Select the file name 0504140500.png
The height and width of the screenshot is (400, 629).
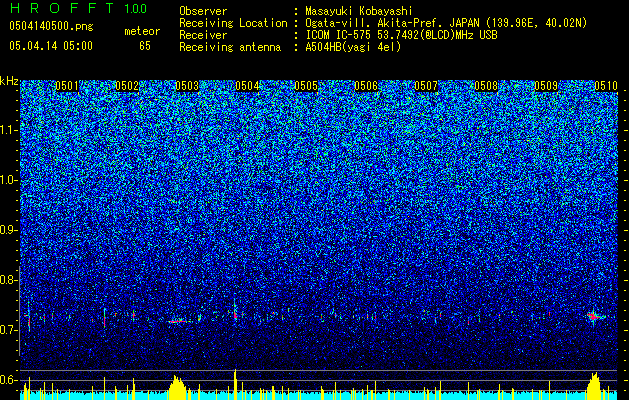[x=51, y=26]
